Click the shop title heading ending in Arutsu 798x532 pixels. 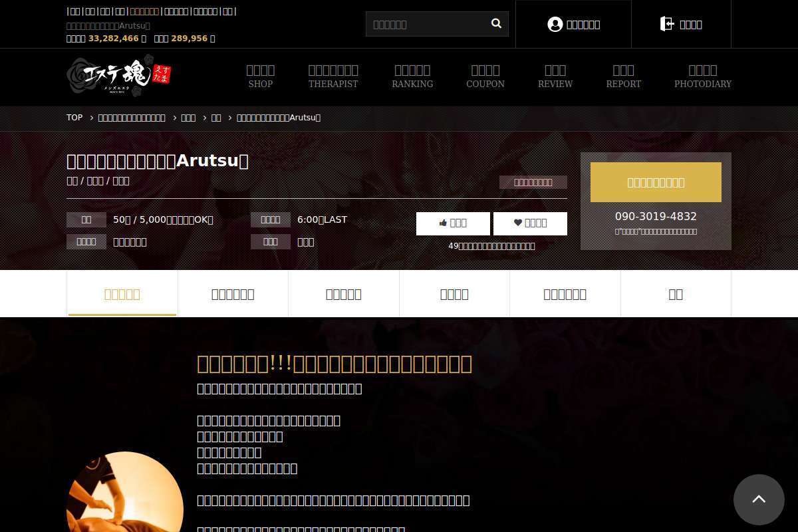pyautogui.click(x=158, y=161)
